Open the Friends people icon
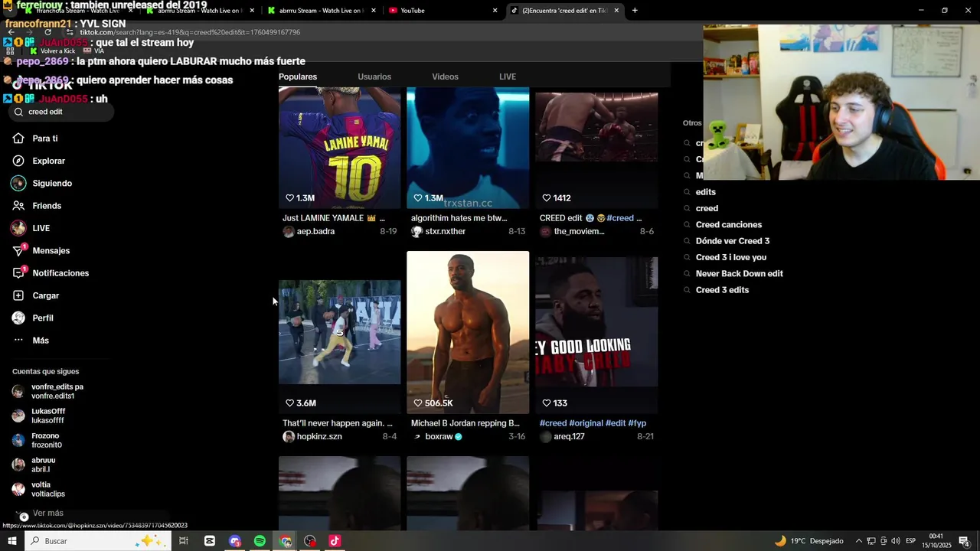The height and width of the screenshot is (551, 980). 18,206
